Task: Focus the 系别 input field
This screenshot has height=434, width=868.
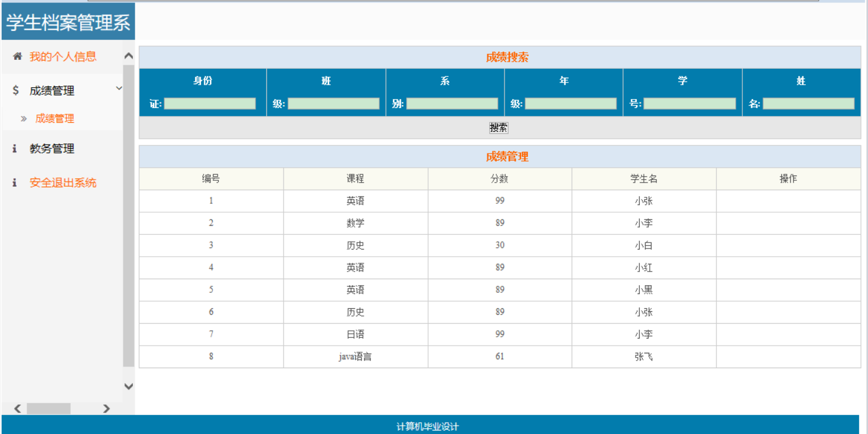Action: 452,104
